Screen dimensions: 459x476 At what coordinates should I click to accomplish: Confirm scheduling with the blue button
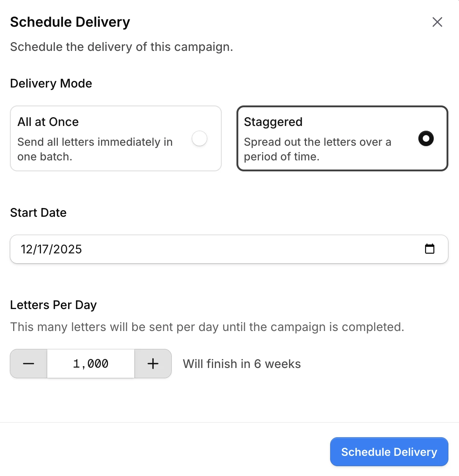389,452
